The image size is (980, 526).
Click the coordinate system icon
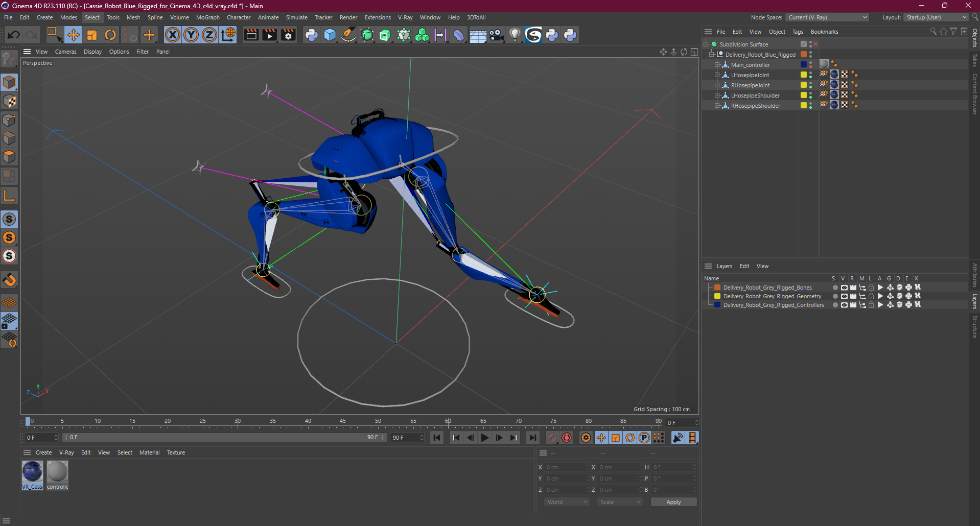(x=228, y=35)
